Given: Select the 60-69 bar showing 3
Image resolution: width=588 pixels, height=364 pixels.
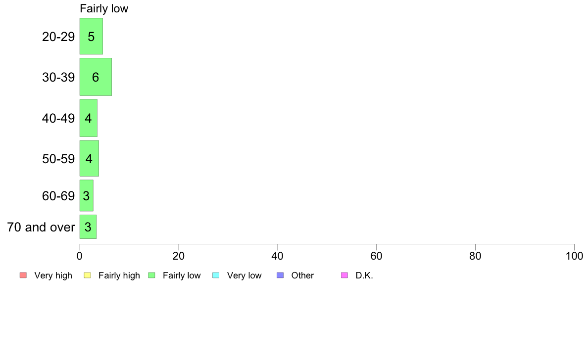Looking at the screenshot, I should (86, 195).
